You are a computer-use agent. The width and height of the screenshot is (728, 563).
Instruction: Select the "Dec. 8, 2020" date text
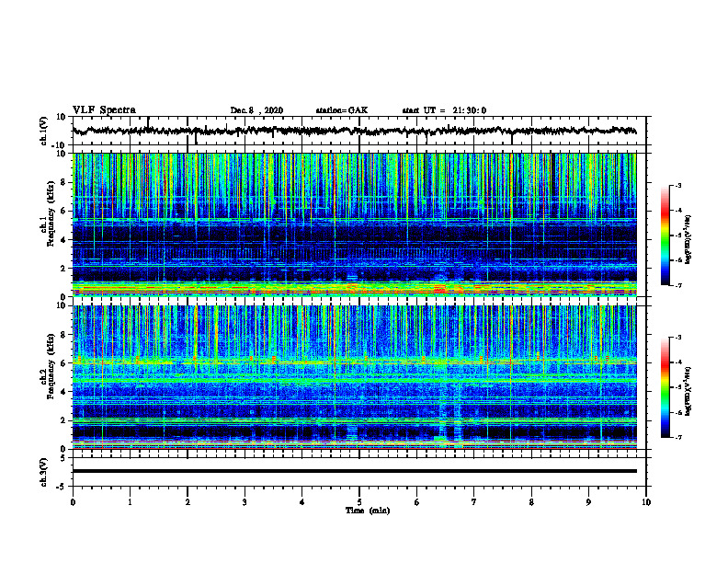click(256, 110)
